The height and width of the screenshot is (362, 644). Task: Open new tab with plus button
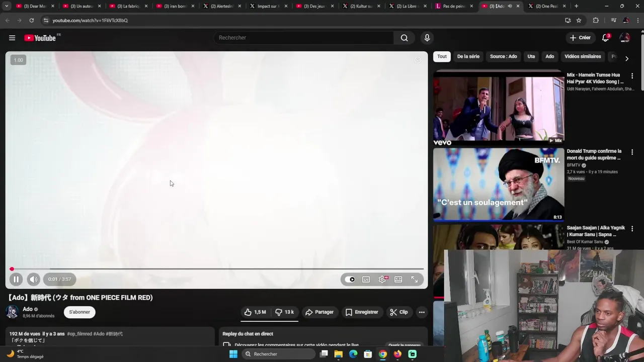[576, 6]
